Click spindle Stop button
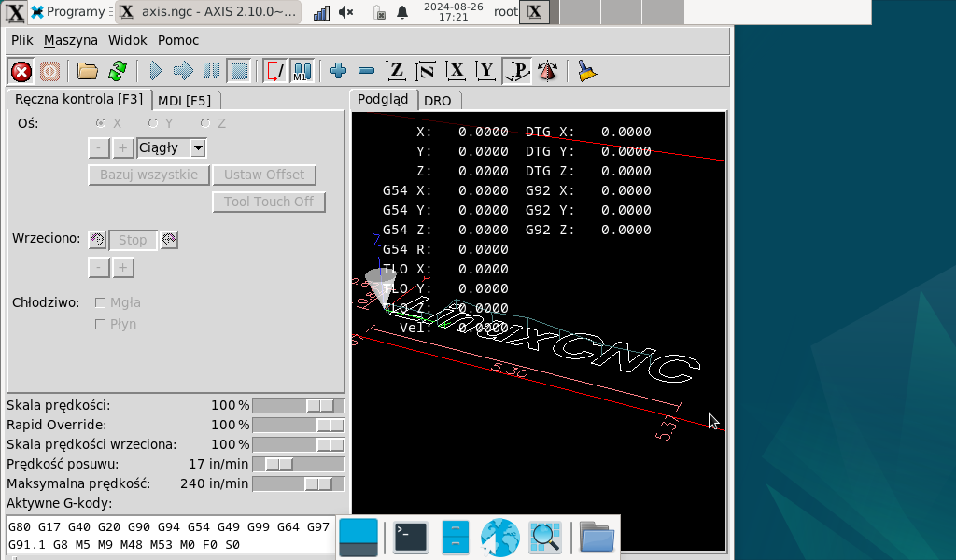Image resolution: width=956 pixels, height=560 pixels. tap(133, 240)
